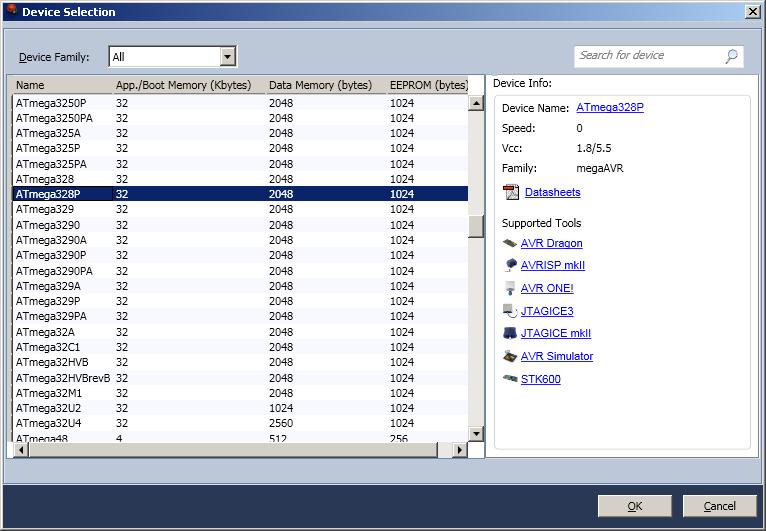Click the AVRISP mkII programmer icon
766x531 pixels.
[x=510, y=265]
